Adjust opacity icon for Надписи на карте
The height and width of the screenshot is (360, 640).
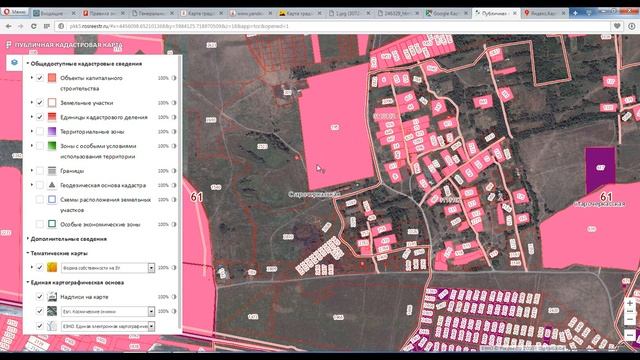click(174, 297)
